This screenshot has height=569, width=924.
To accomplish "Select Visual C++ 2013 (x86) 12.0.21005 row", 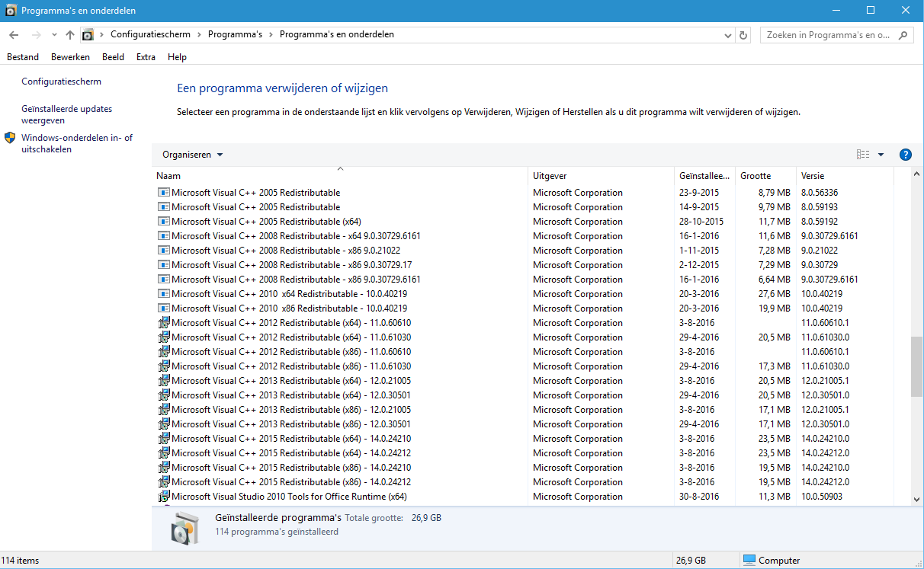I will pos(522,410).
